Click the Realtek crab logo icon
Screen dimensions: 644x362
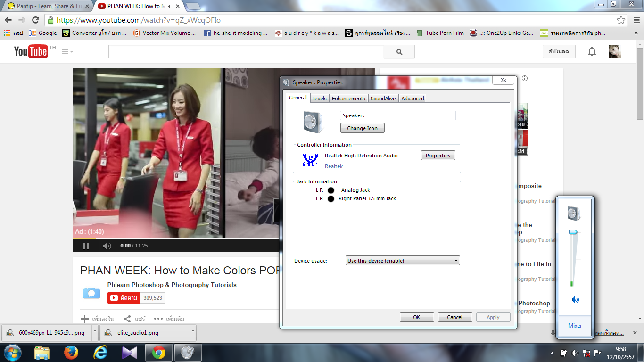[311, 160]
